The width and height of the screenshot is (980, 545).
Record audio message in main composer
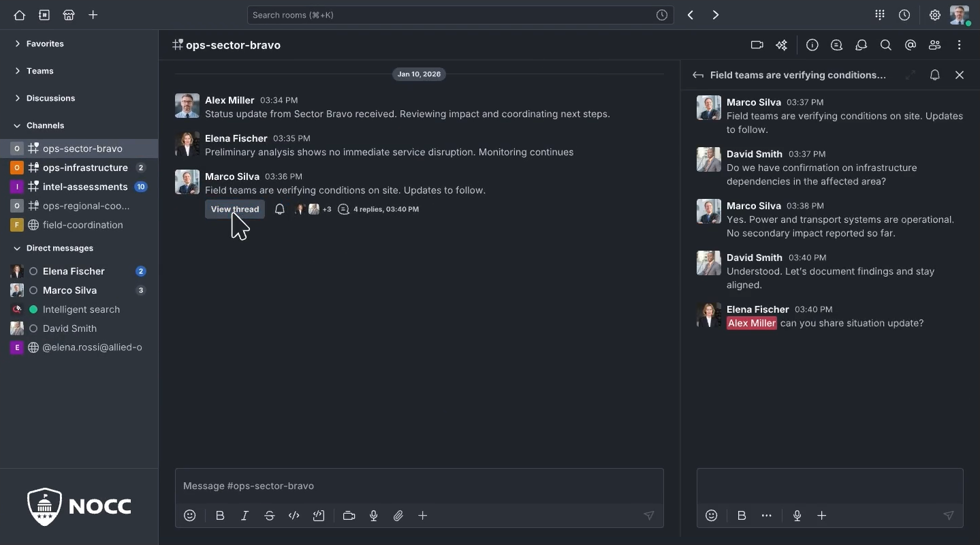point(374,516)
